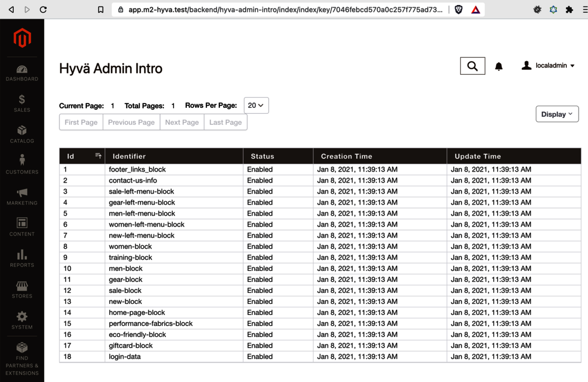The image size is (588, 382).
Task: Click the magnifier search icon button
Action: (472, 66)
